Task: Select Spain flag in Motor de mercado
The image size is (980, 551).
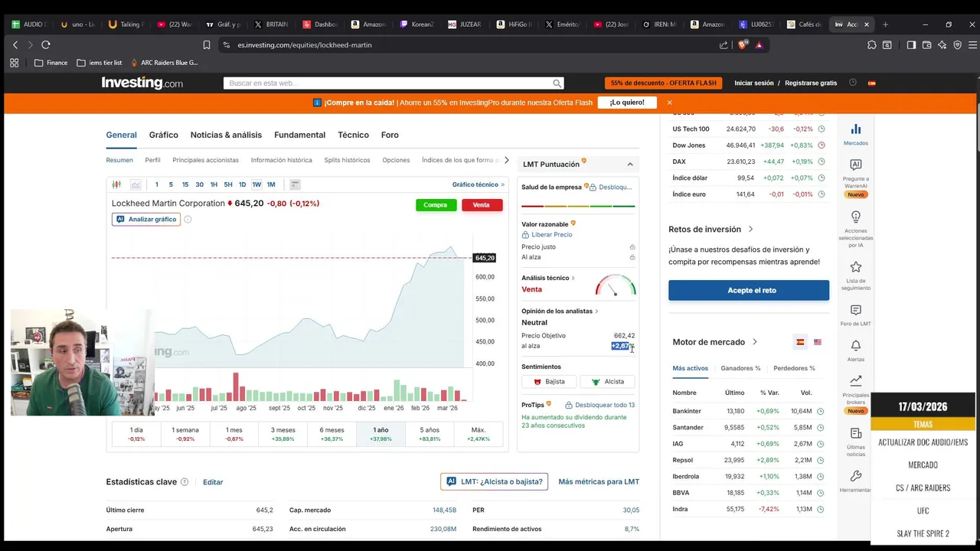Action: 800,342
